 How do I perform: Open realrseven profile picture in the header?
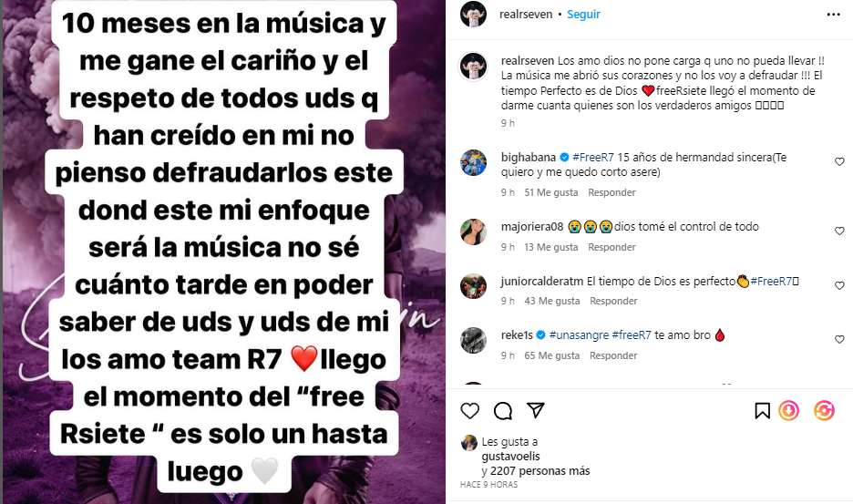pyautogui.click(x=473, y=15)
